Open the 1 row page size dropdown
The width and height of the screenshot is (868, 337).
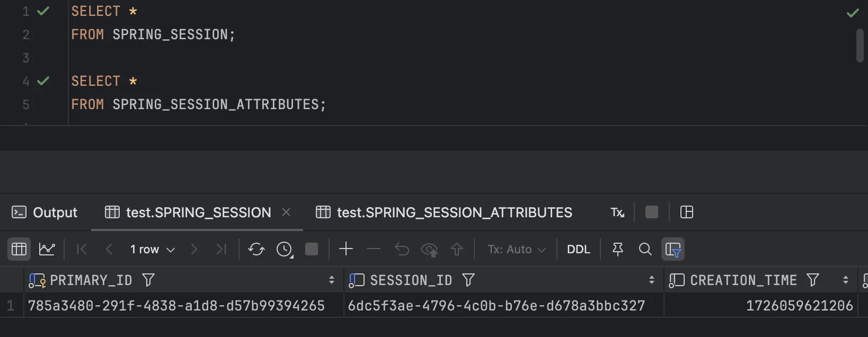pyautogui.click(x=152, y=249)
